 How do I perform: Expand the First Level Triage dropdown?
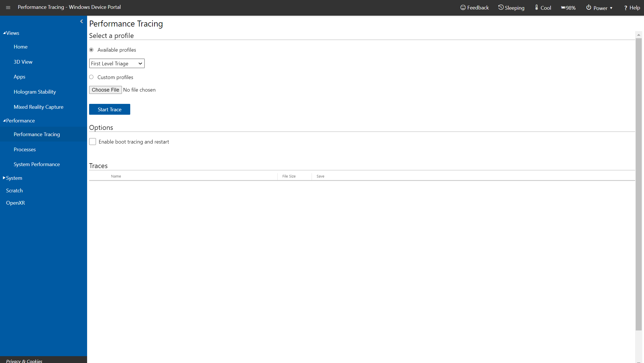click(117, 63)
